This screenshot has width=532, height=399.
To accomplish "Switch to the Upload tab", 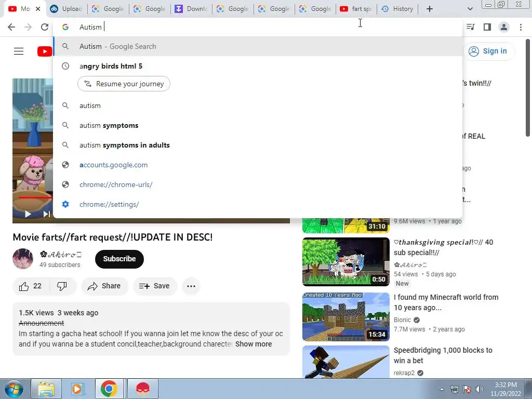I will [x=66, y=9].
